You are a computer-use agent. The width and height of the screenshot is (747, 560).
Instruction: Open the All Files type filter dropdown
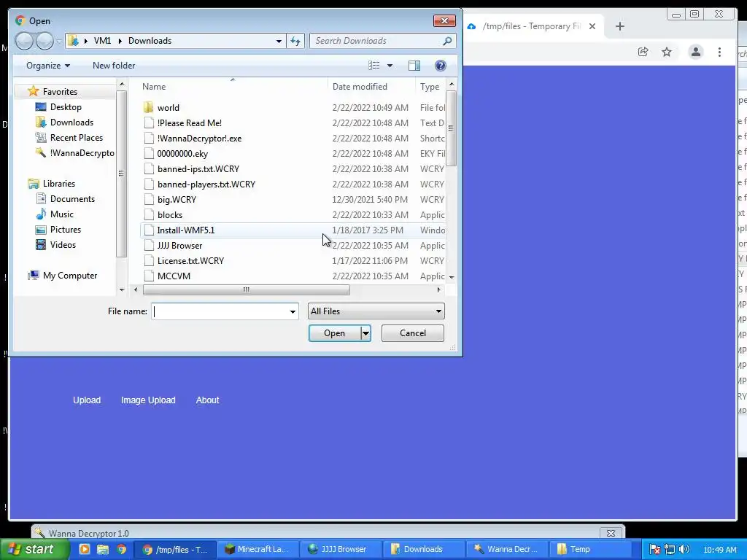click(376, 311)
